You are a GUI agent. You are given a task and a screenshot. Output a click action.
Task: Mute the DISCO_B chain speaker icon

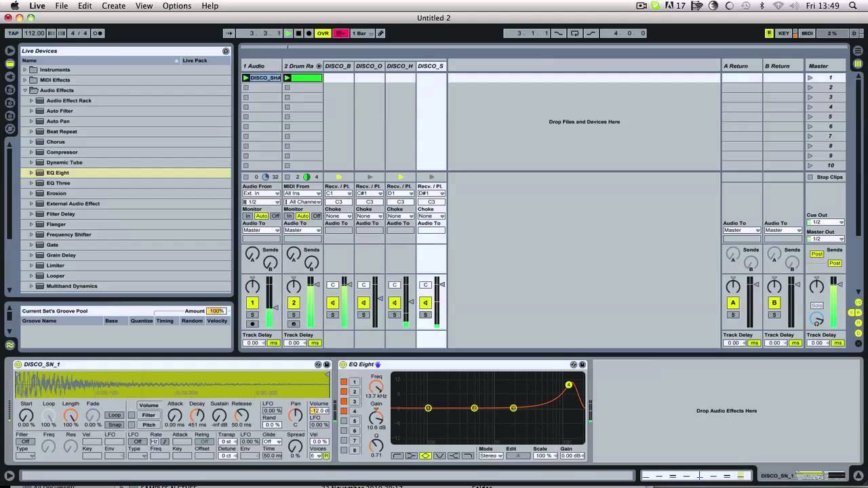[x=332, y=303]
